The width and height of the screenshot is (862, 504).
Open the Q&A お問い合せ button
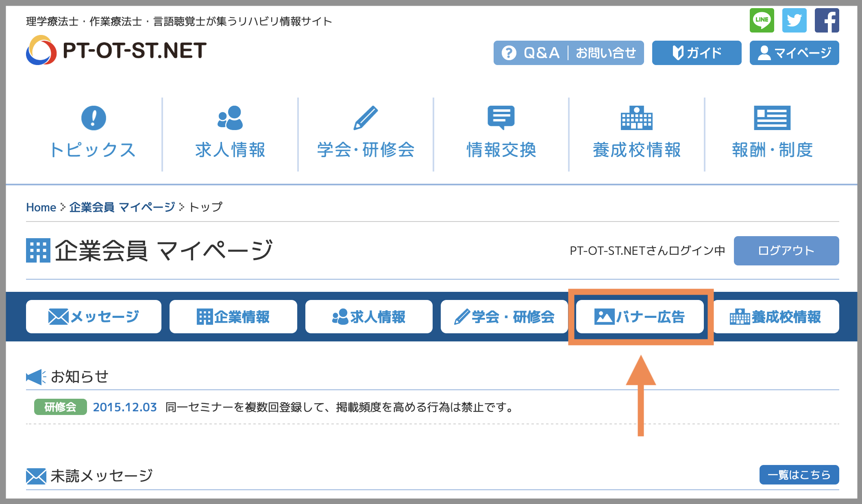coord(568,53)
